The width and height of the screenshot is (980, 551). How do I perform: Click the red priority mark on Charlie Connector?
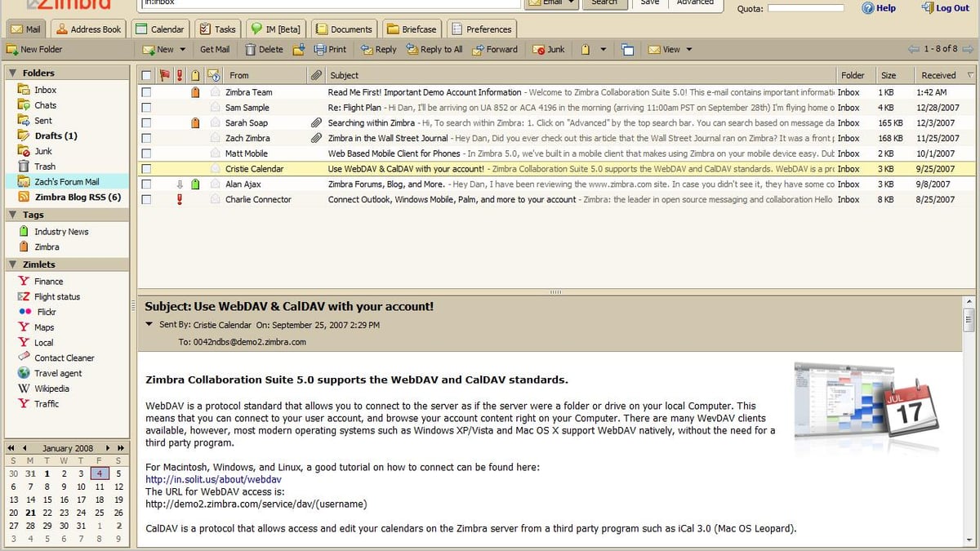(180, 199)
